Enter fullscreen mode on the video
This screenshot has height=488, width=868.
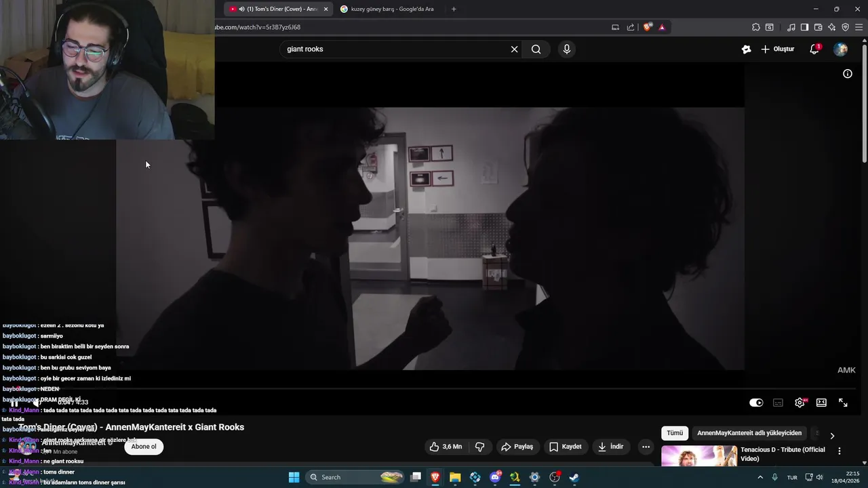(x=843, y=403)
